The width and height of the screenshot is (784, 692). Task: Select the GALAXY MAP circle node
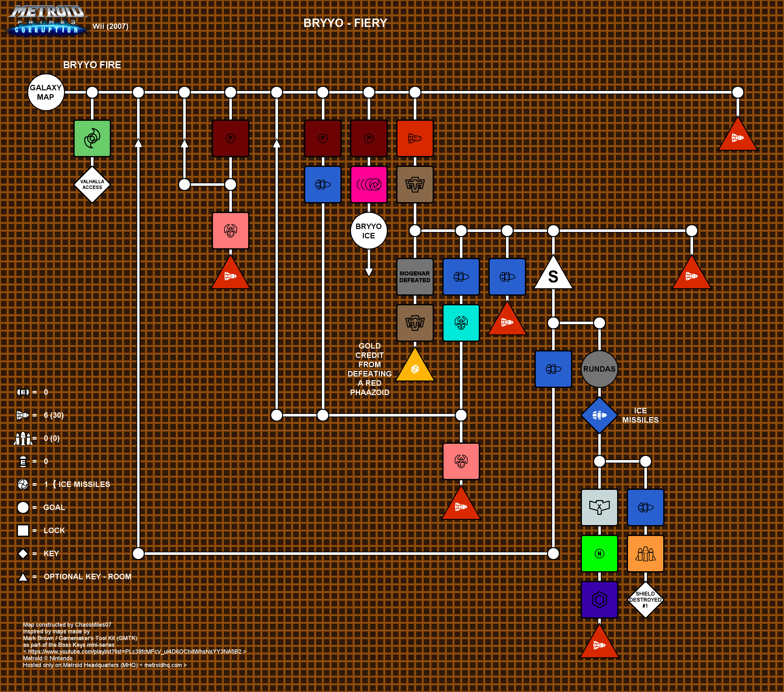coord(46,93)
